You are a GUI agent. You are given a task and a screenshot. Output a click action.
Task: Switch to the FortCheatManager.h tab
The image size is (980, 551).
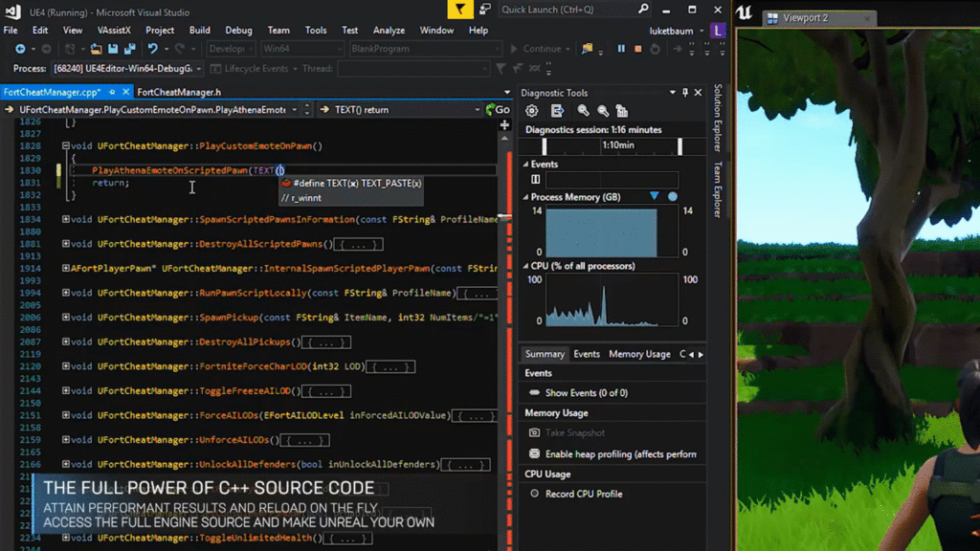coord(179,92)
